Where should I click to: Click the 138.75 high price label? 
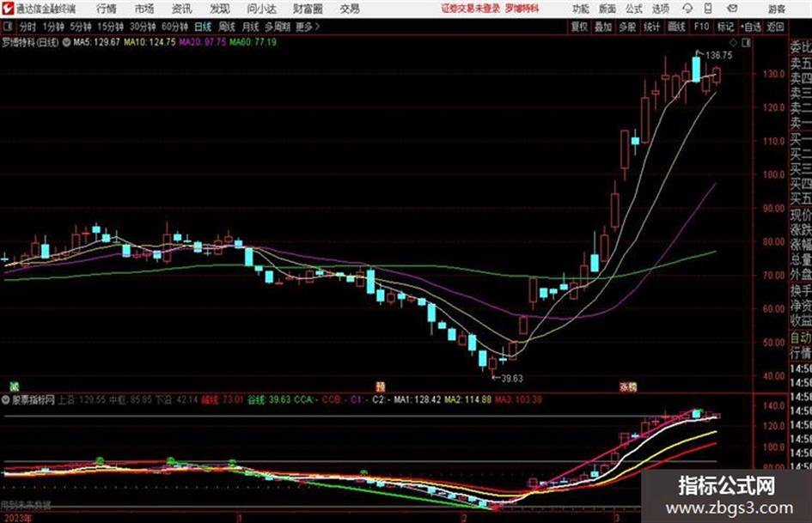pyautogui.click(x=719, y=55)
